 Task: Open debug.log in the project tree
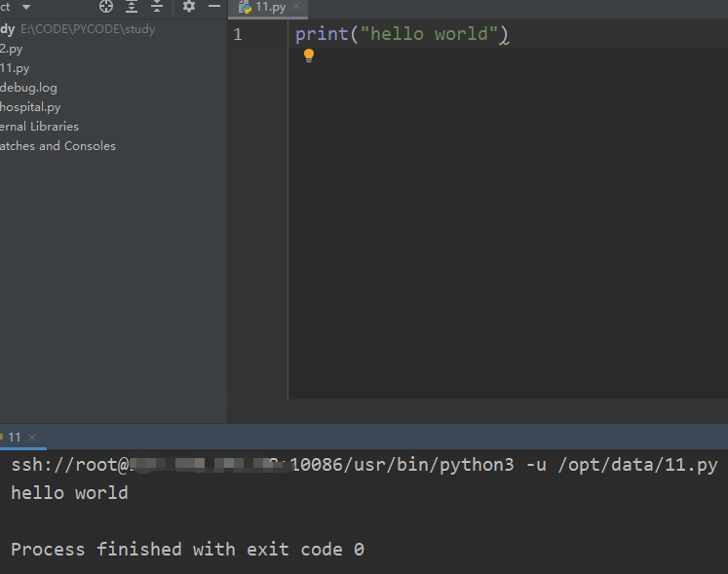pos(29,88)
